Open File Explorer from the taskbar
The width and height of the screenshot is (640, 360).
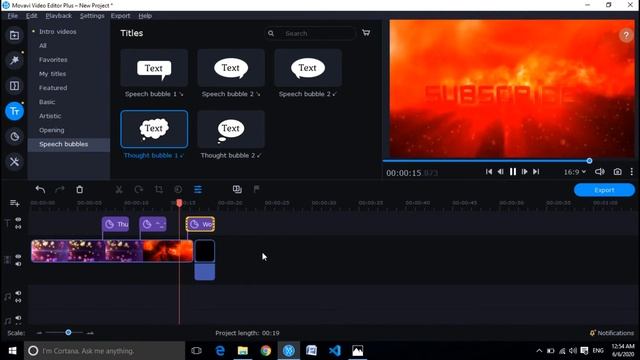243,351
